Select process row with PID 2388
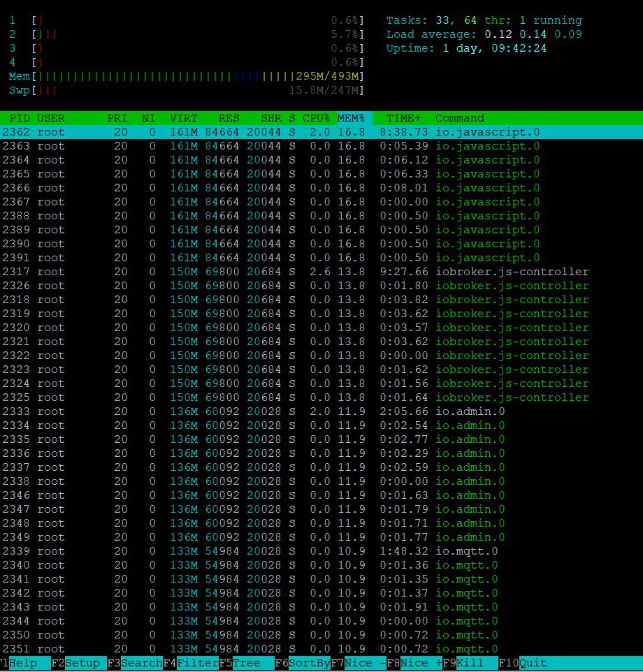 pos(321,216)
